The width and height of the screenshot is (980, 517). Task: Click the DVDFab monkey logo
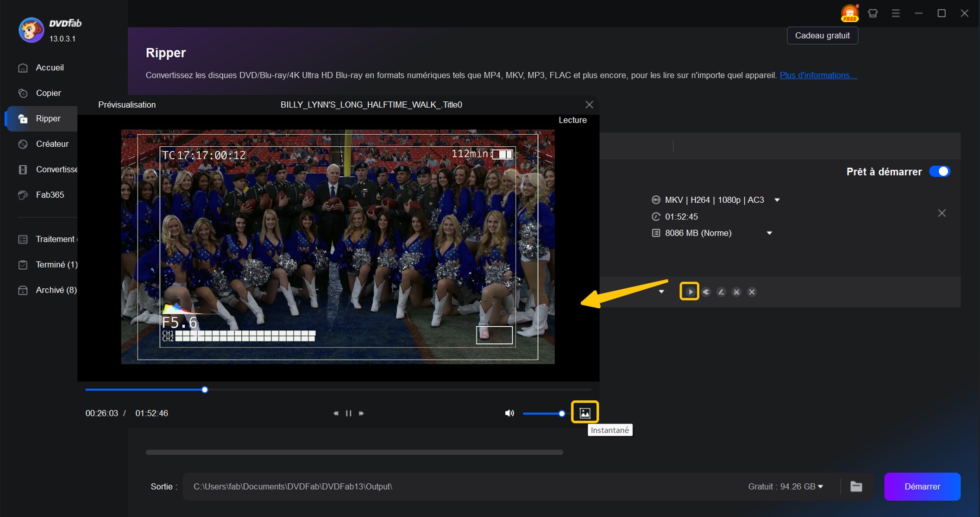[x=31, y=30]
